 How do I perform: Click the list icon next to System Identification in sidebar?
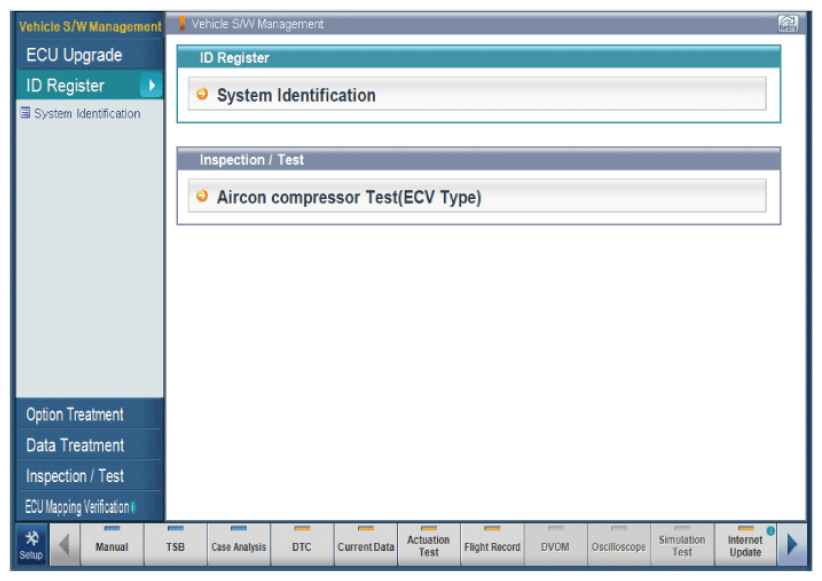pyautogui.click(x=25, y=113)
